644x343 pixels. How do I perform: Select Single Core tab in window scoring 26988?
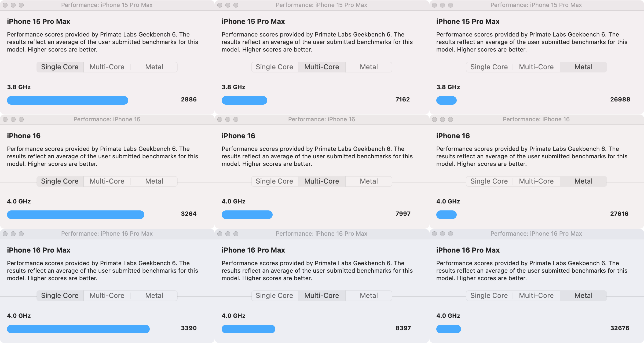(489, 67)
